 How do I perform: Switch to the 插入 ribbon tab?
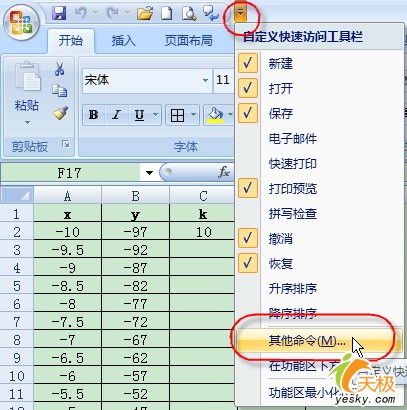tap(123, 40)
